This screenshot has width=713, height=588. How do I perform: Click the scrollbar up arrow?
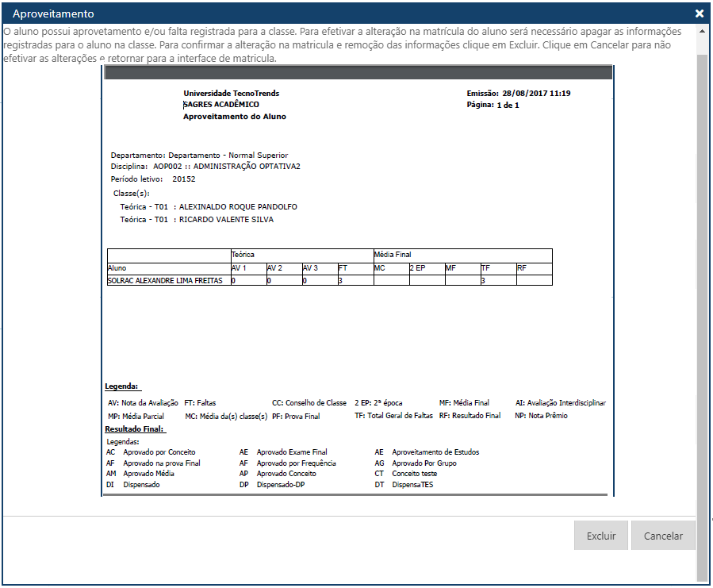tap(702, 30)
